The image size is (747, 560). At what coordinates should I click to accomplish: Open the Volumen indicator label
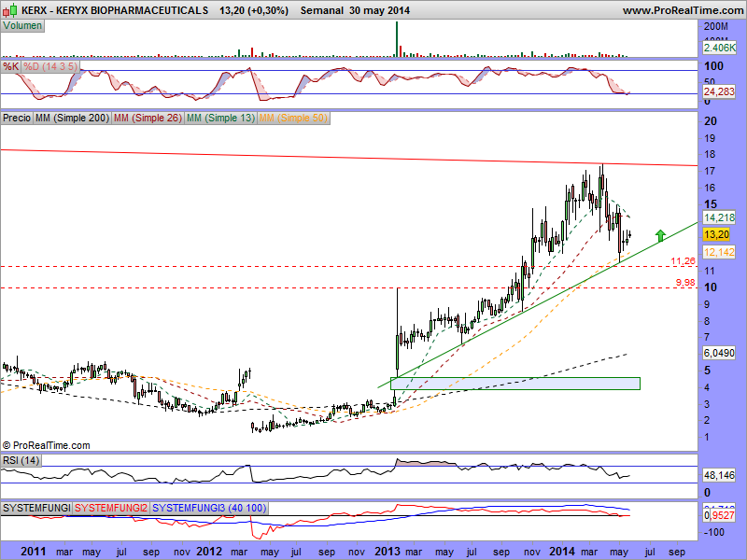click(x=22, y=26)
